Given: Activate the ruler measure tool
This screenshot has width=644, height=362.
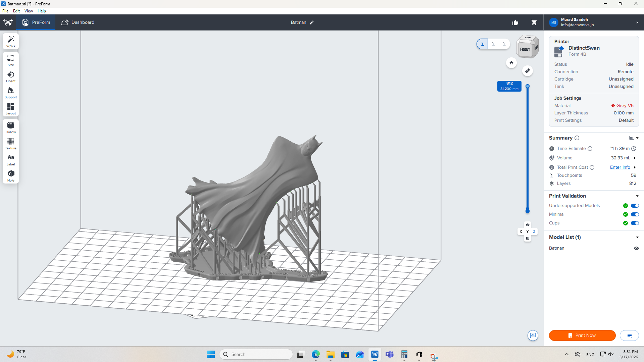Looking at the screenshot, I should (528, 71).
